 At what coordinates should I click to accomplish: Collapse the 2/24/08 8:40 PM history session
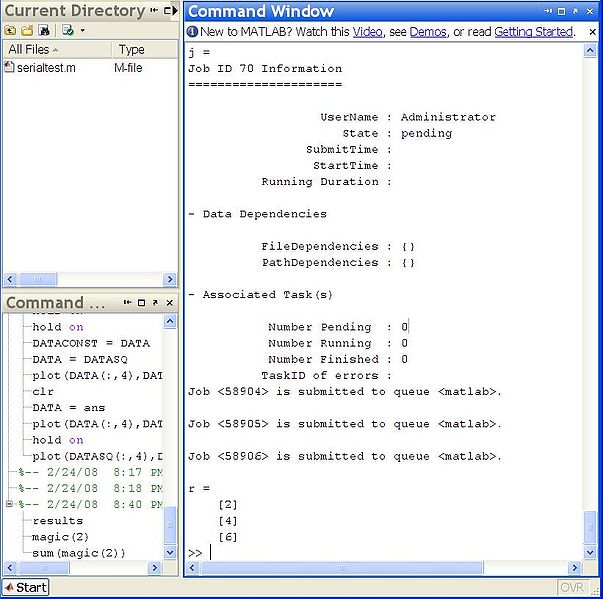coord(10,504)
